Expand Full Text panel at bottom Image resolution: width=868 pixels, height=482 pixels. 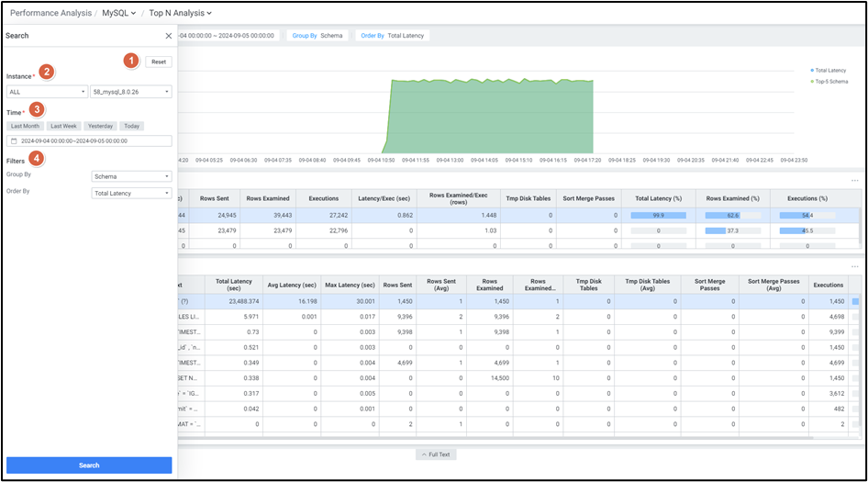coord(437,454)
